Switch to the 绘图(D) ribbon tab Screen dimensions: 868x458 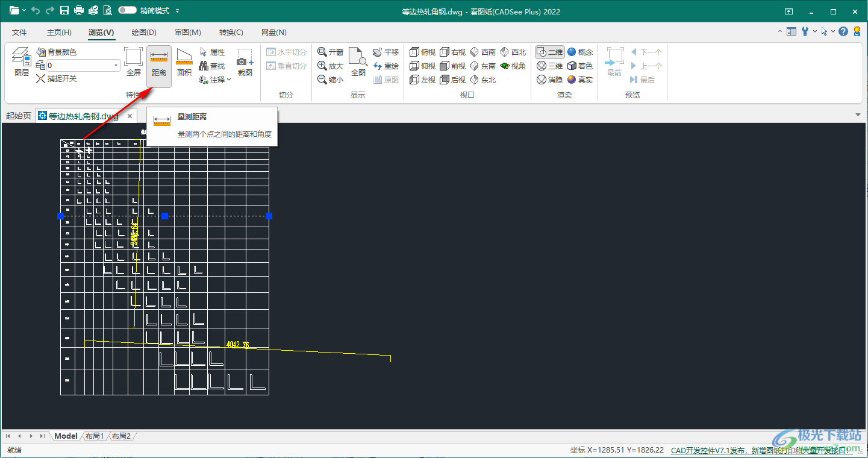(144, 33)
